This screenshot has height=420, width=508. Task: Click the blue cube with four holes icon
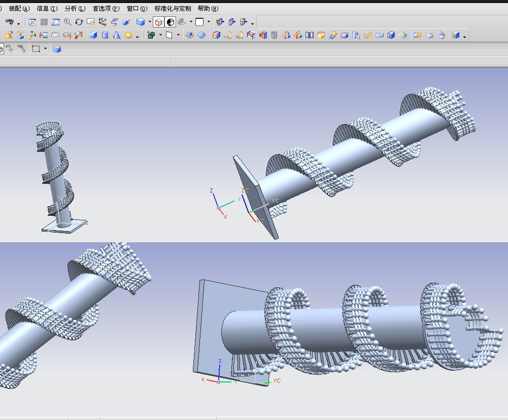click(456, 35)
